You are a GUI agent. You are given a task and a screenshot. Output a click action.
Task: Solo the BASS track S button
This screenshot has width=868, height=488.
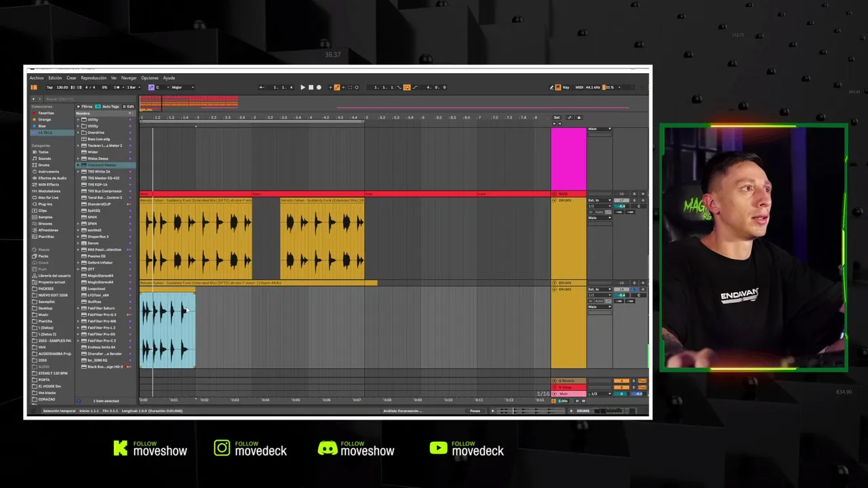[x=634, y=194]
